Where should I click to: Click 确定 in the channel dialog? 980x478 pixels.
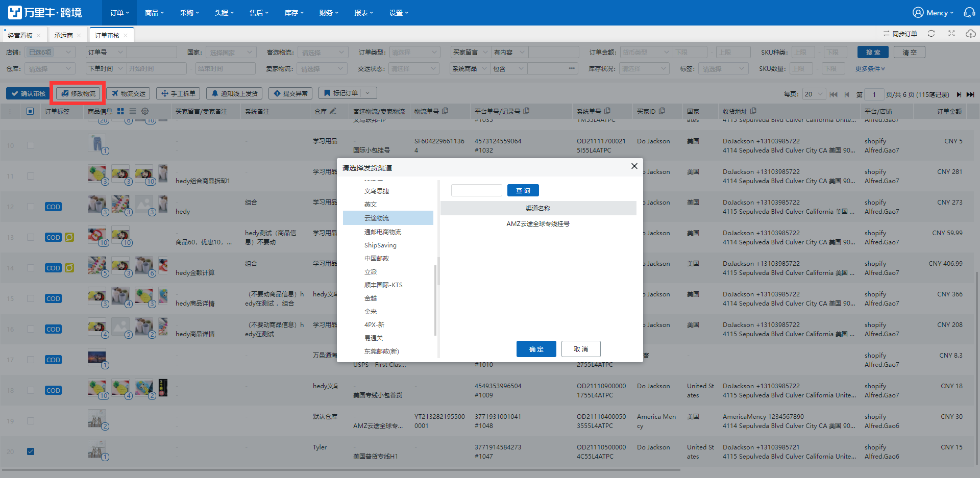[536, 349]
